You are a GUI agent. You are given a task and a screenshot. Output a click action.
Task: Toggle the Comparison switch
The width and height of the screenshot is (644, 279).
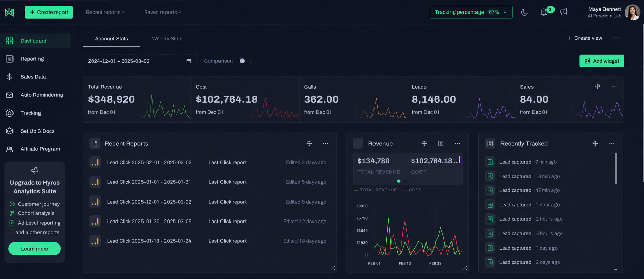pos(245,61)
